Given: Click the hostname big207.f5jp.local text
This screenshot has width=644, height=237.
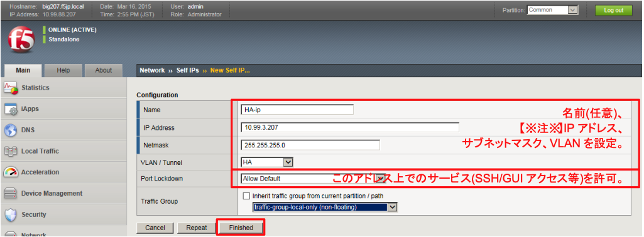Looking at the screenshot, I should point(63,7).
